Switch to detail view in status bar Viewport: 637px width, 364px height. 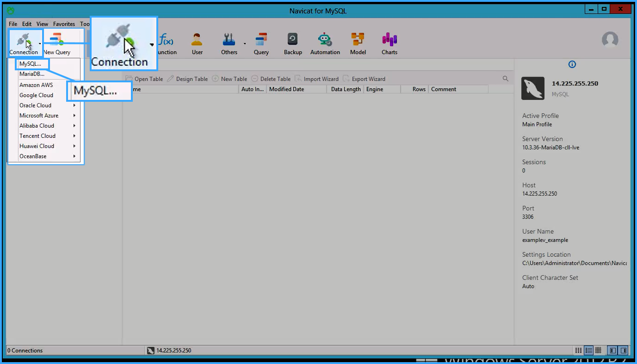[588, 351]
